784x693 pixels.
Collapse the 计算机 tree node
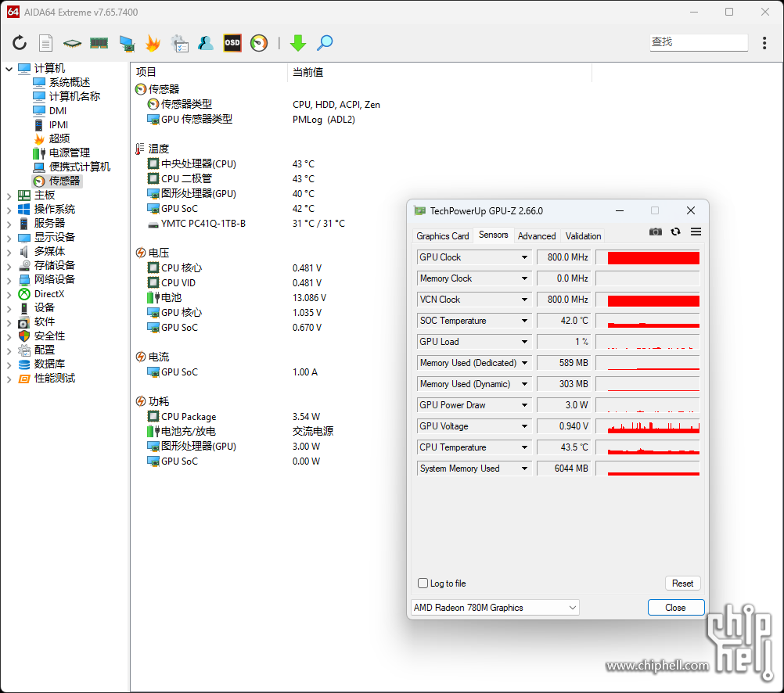point(9,69)
